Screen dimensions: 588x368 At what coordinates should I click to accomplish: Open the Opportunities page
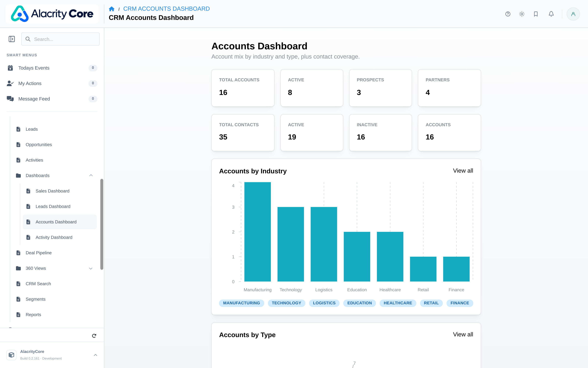pyautogui.click(x=55, y=145)
